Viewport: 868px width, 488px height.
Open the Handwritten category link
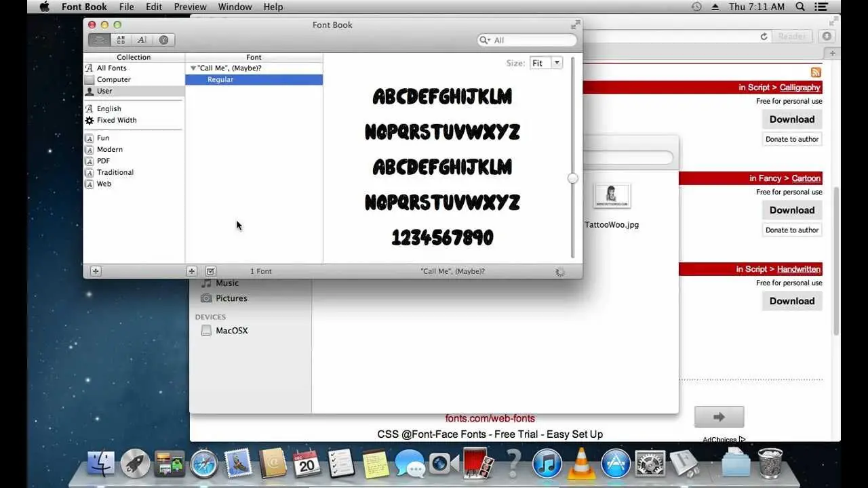tap(799, 269)
